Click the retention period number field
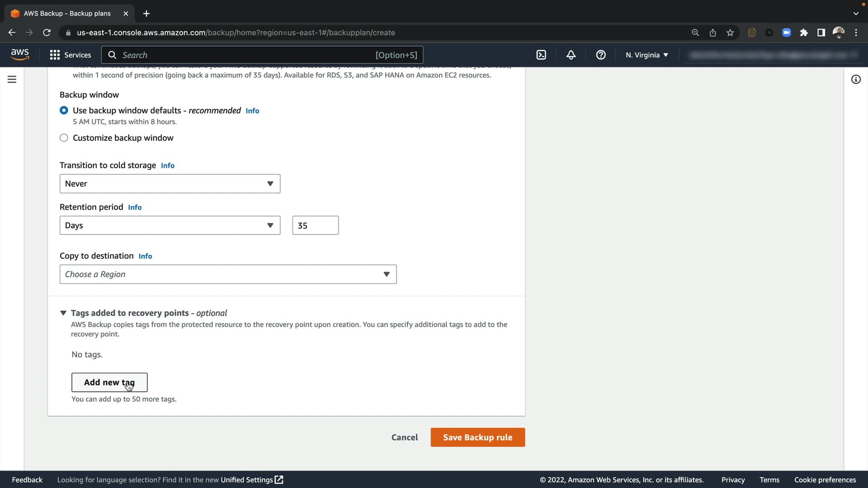The image size is (868, 488). point(315,225)
